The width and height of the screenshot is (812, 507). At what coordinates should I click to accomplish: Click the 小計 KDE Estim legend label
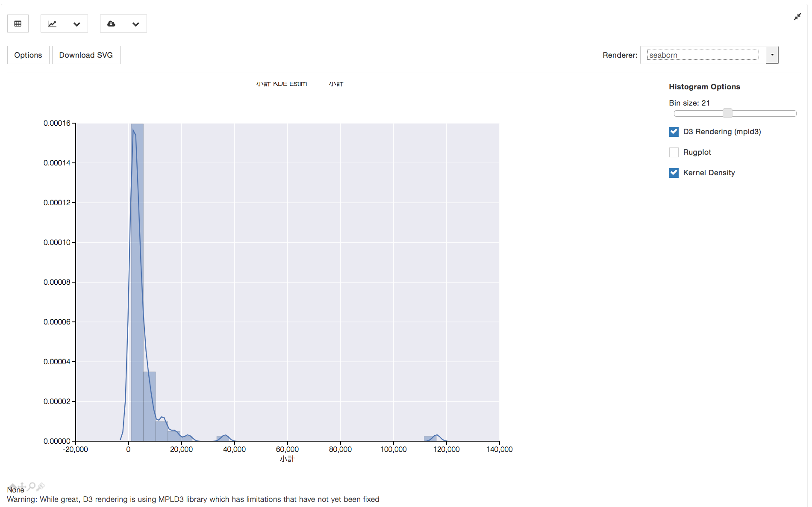coord(281,84)
